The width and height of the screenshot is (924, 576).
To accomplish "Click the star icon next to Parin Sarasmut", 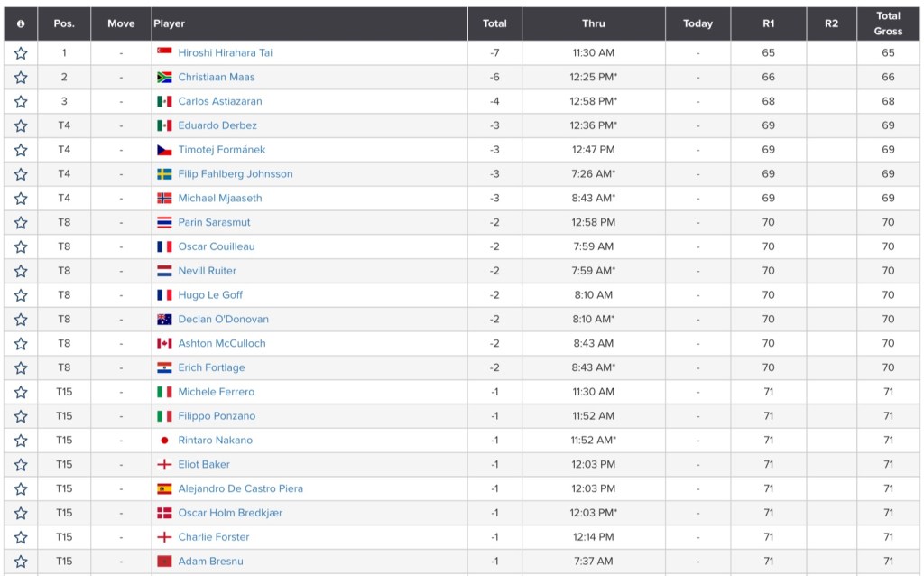I will (21, 223).
